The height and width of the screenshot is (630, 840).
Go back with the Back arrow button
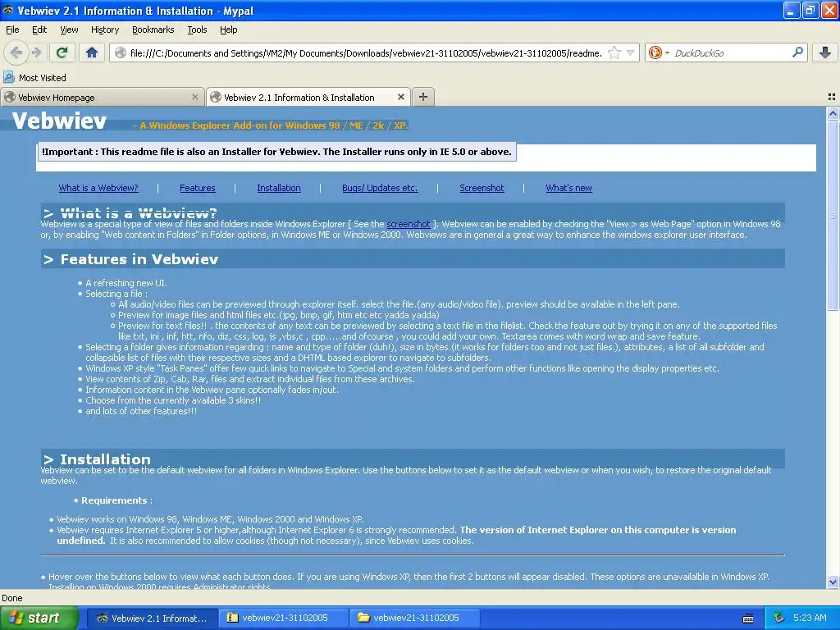tap(16, 52)
